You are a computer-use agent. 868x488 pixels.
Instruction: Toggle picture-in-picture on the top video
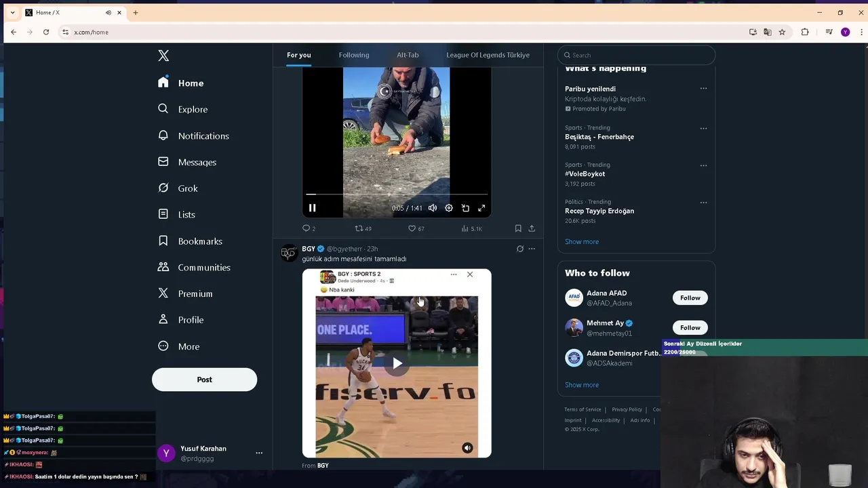(x=465, y=208)
